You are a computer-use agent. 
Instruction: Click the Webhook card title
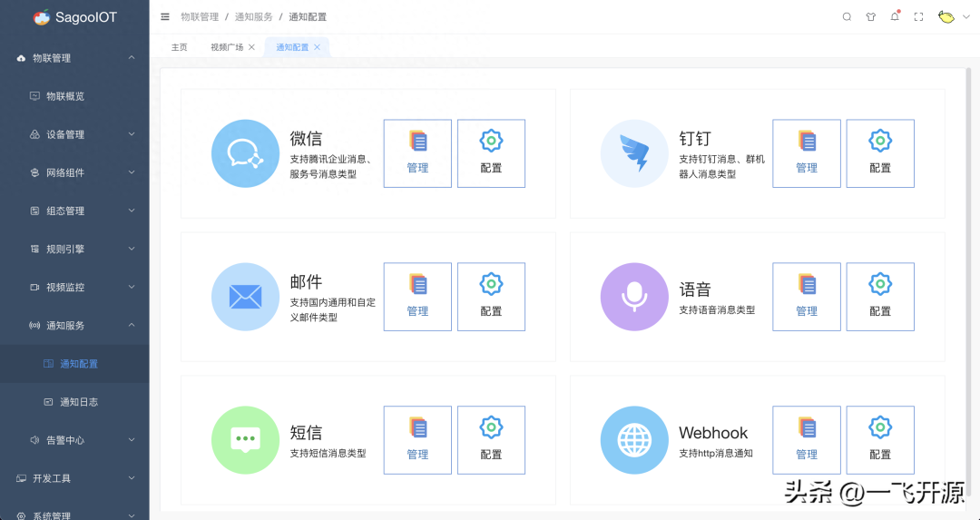pyautogui.click(x=713, y=433)
